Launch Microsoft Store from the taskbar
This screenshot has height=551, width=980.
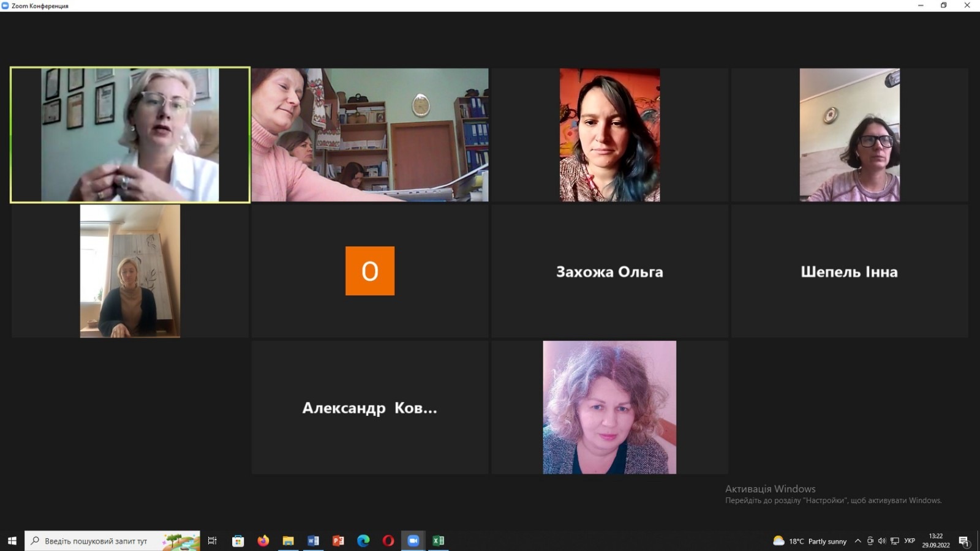(238, 541)
